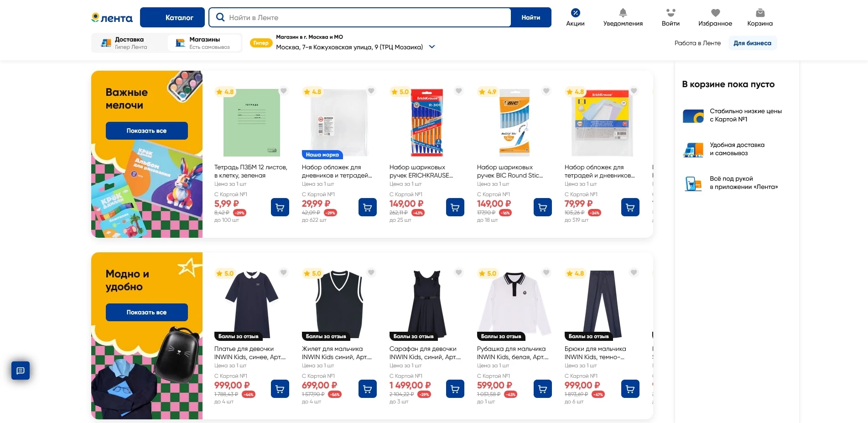Show all items in Важные мелочи

coord(146,131)
